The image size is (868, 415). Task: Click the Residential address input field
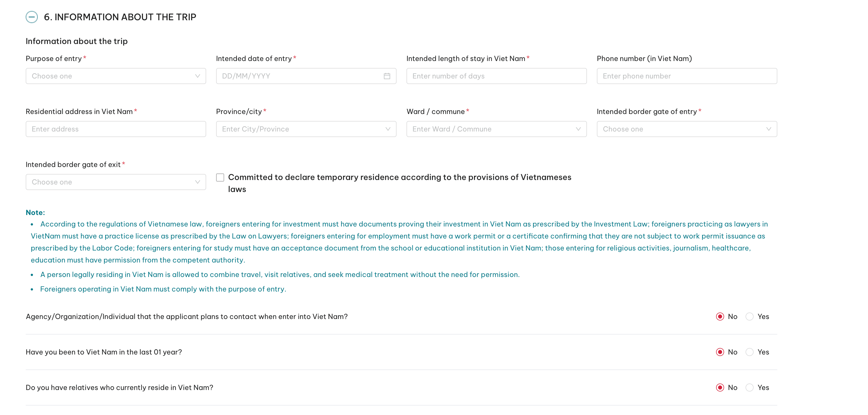click(116, 129)
